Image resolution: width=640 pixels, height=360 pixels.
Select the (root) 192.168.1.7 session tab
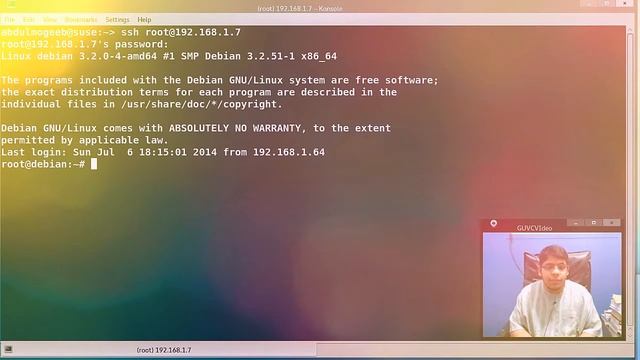(158, 350)
